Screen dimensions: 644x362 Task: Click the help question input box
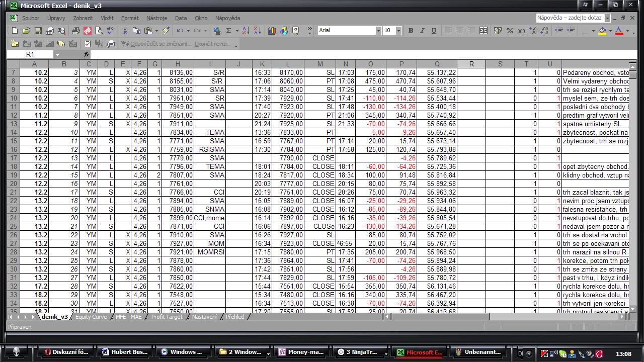570,18
